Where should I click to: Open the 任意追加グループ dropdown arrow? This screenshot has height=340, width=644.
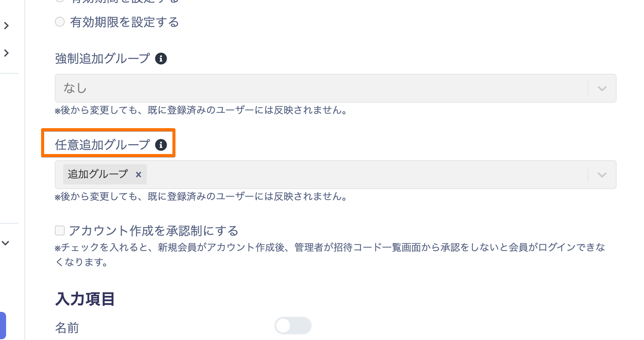[x=602, y=175]
